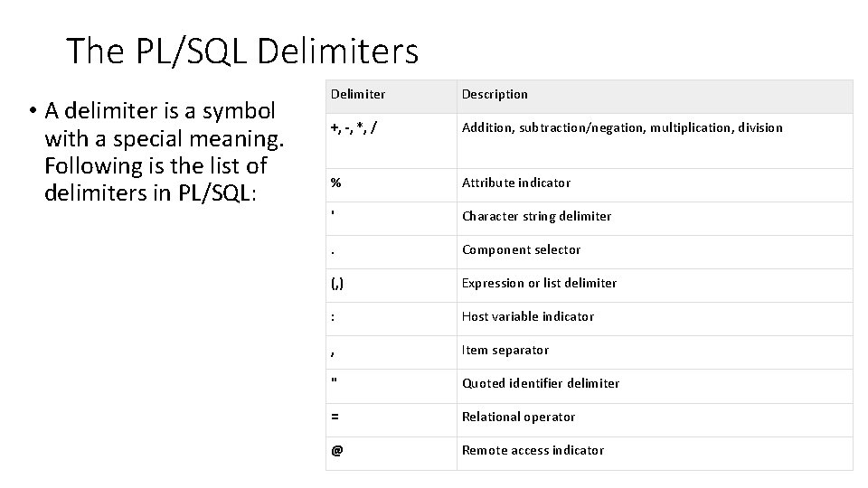
Task: Click 'Quoted identifier delimiter' text
Action: coord(541,383)
